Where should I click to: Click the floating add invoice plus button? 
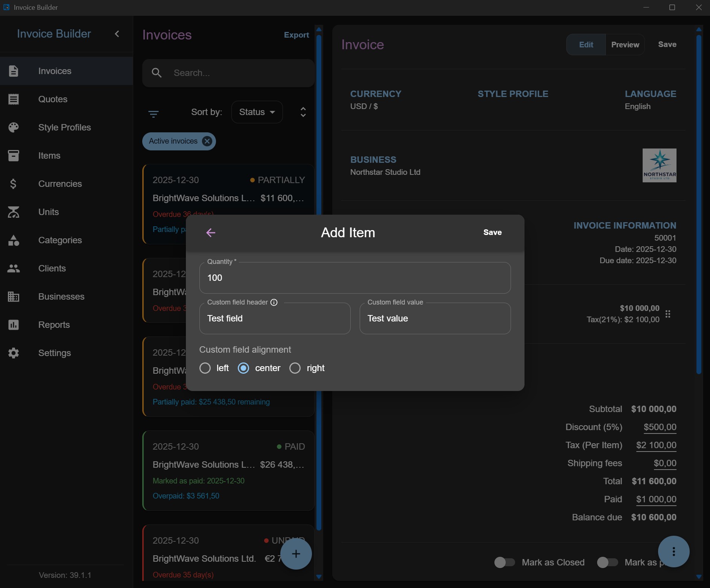pos(296,554)
